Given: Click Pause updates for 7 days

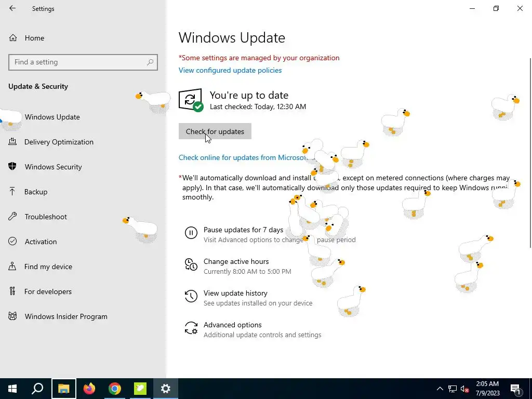Looking at the screenshot, I should (243, 230).
